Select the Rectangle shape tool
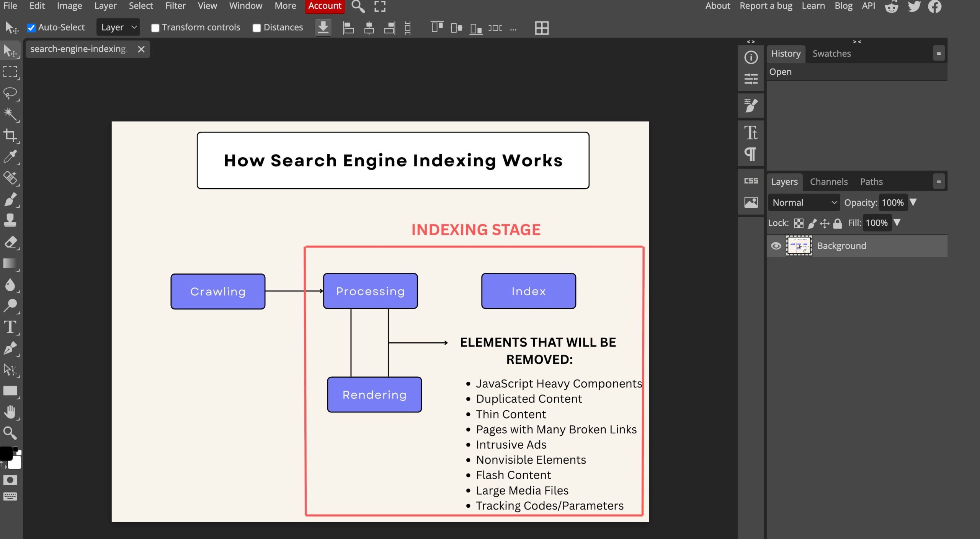 [x=10, y=391]
